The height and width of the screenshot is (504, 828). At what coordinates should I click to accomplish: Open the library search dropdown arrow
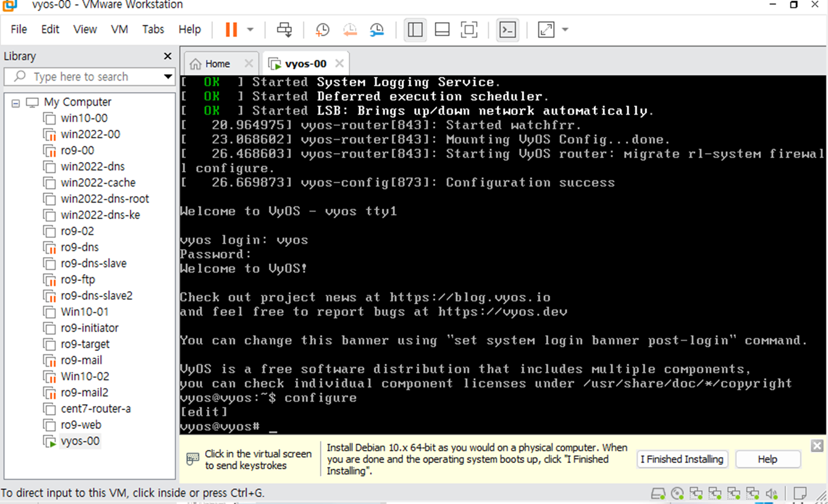click(168, 77)
